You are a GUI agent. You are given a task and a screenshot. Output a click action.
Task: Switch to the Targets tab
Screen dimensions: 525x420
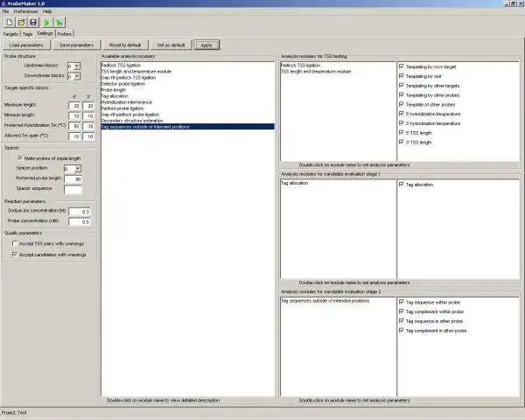pos(10,34)
